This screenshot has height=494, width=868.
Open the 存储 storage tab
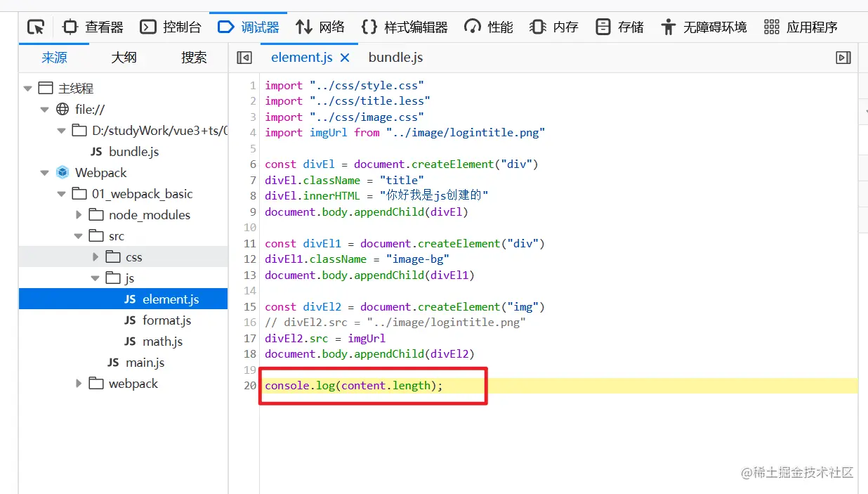point(619,27)
